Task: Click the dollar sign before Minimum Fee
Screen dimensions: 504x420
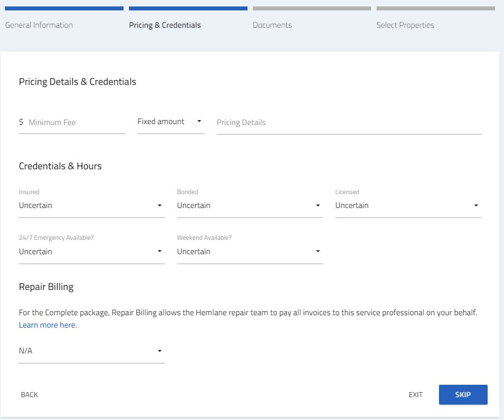Action: [21, 122]
